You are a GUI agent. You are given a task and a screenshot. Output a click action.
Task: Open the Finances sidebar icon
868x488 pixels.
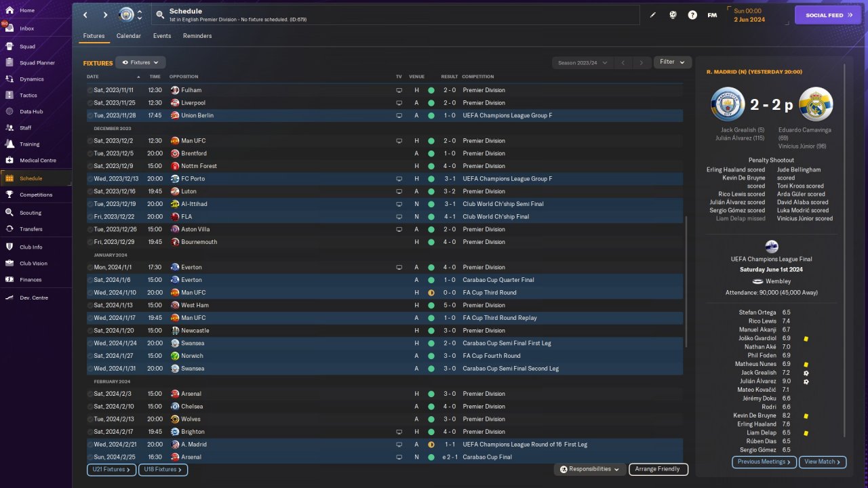(9, 279)
